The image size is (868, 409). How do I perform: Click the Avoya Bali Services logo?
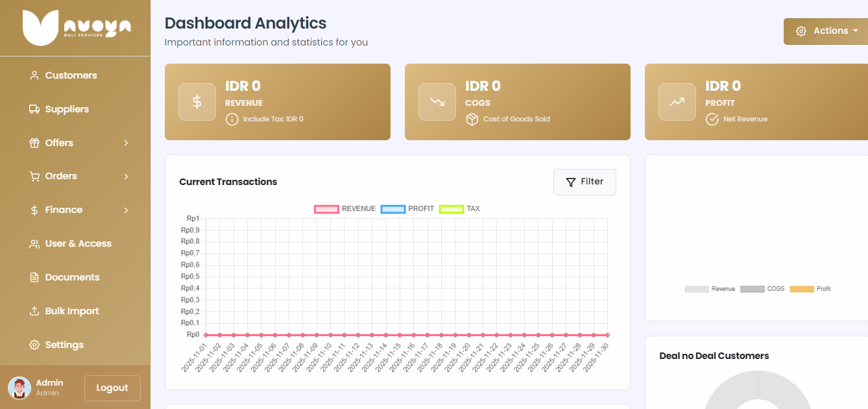(x=77, y=28)
